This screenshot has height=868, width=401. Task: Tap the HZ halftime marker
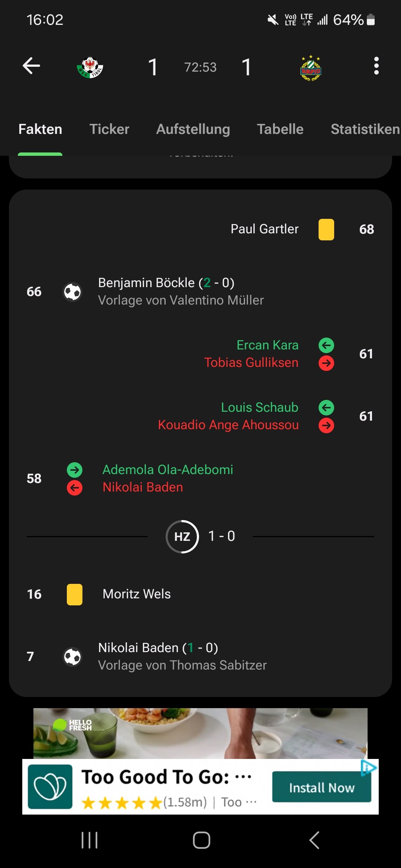[182, 536]
